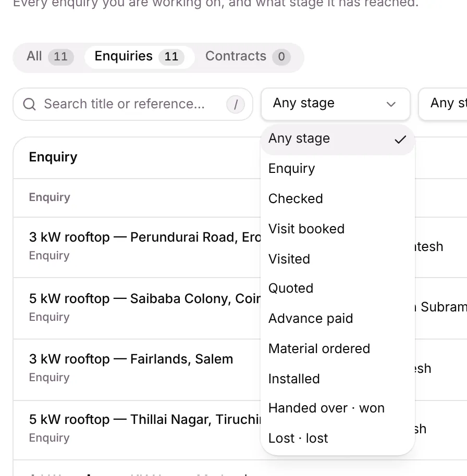Screen dimensions: 467x476
Task: Switch to the Contracts tab
Action: (x=248, y=57)
